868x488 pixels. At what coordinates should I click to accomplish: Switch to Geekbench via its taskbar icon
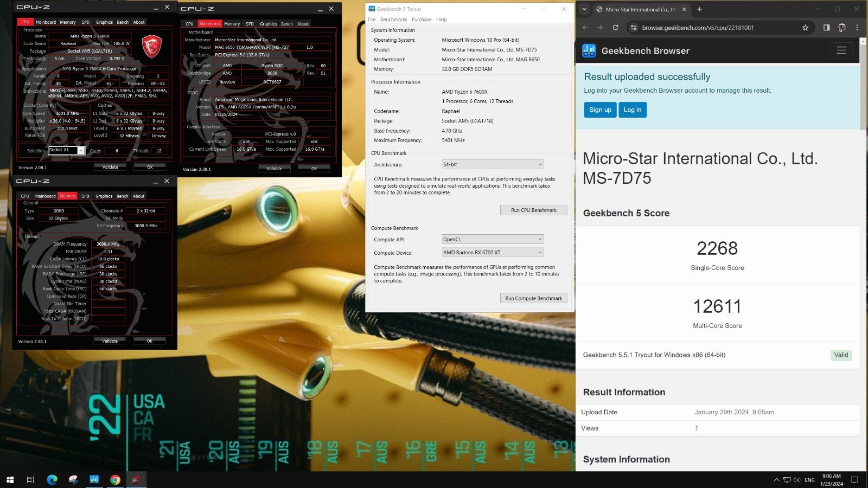click(x=94, y=480)
